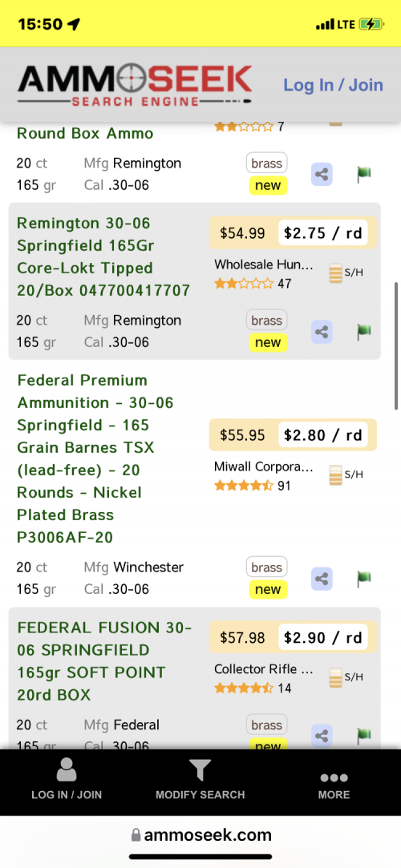Flag the Remington Core-Lokt Tipped $54.99 listing
This screenshot has width=401, height=868.
[363, 332]
